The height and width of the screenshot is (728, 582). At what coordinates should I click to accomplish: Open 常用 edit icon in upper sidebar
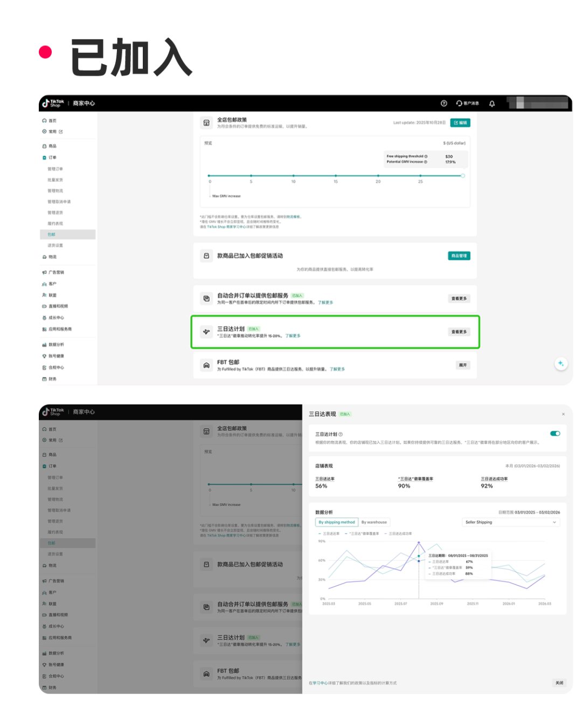pos(61,132)
